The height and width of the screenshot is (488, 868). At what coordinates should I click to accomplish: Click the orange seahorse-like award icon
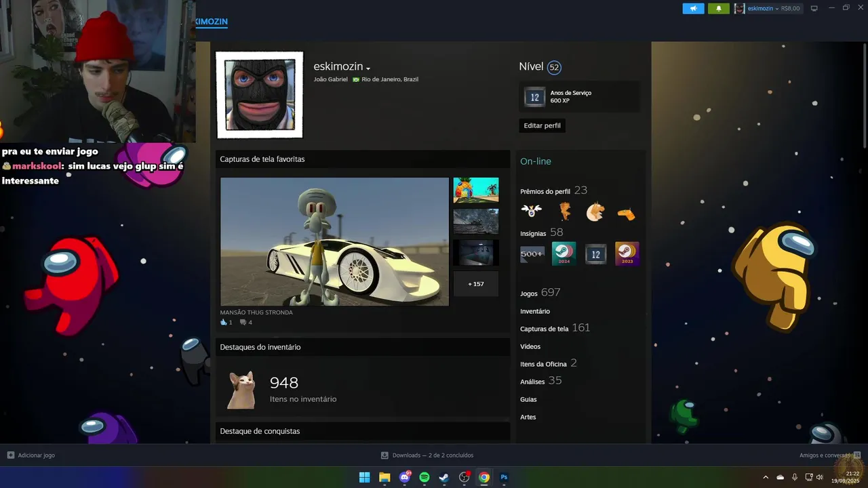564,211
